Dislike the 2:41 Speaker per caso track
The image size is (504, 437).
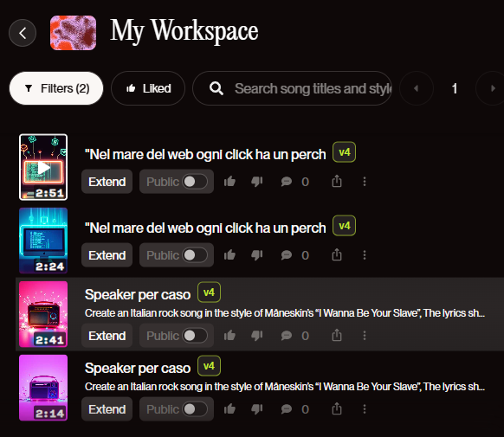point(257,336)
